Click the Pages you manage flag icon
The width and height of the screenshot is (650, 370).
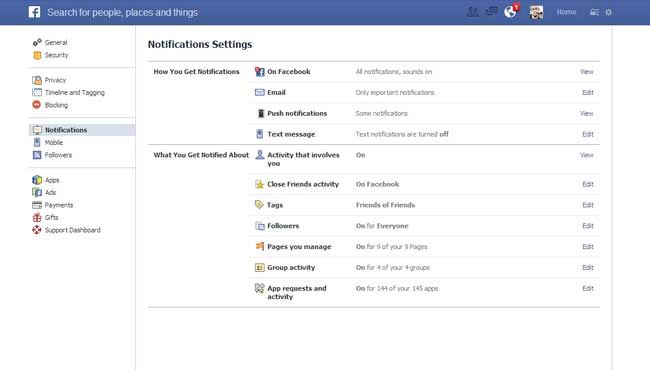click(x=260, y=246)
